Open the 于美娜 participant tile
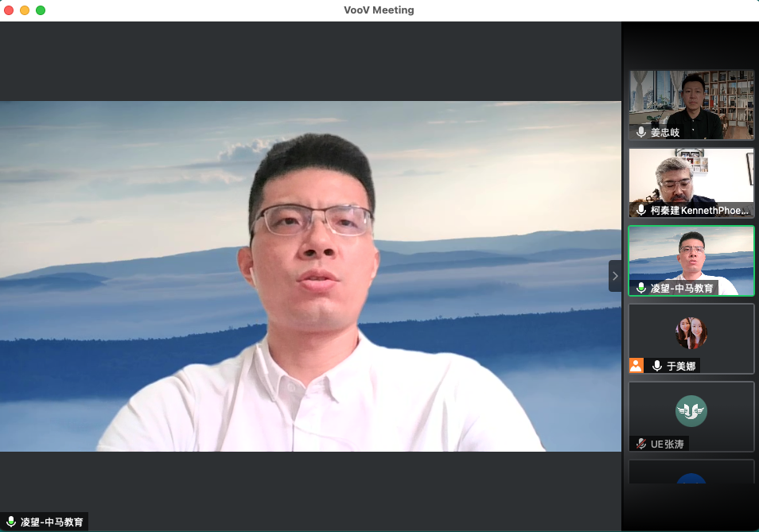759x532 pixels. pos(691,339)
